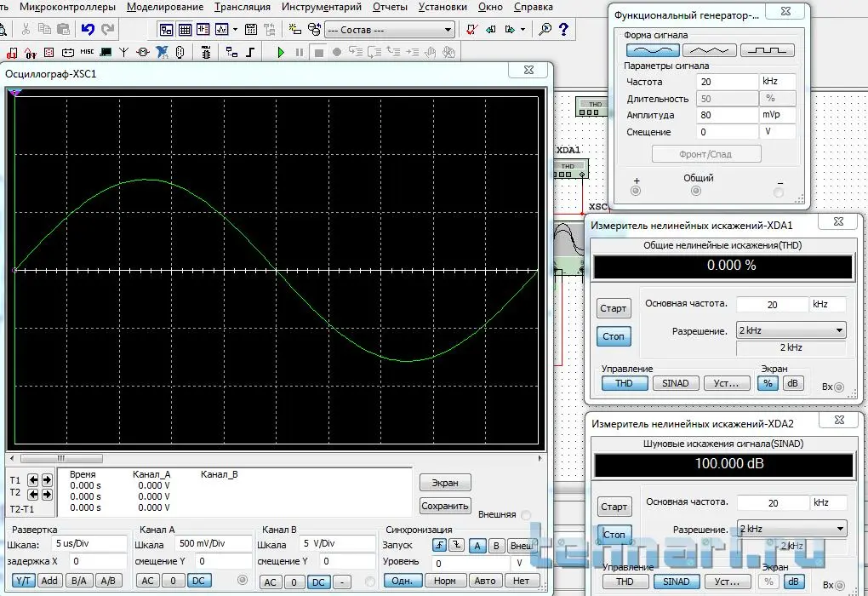Screen dimensions: 868x596
Task: Open the Help question mark icon
Action: pyautogui.click(x=565, y=29)
